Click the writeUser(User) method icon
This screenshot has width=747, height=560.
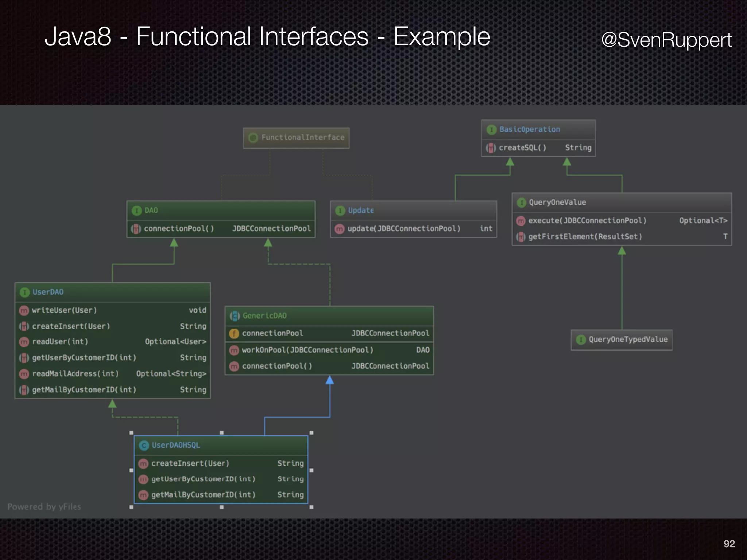24,310
